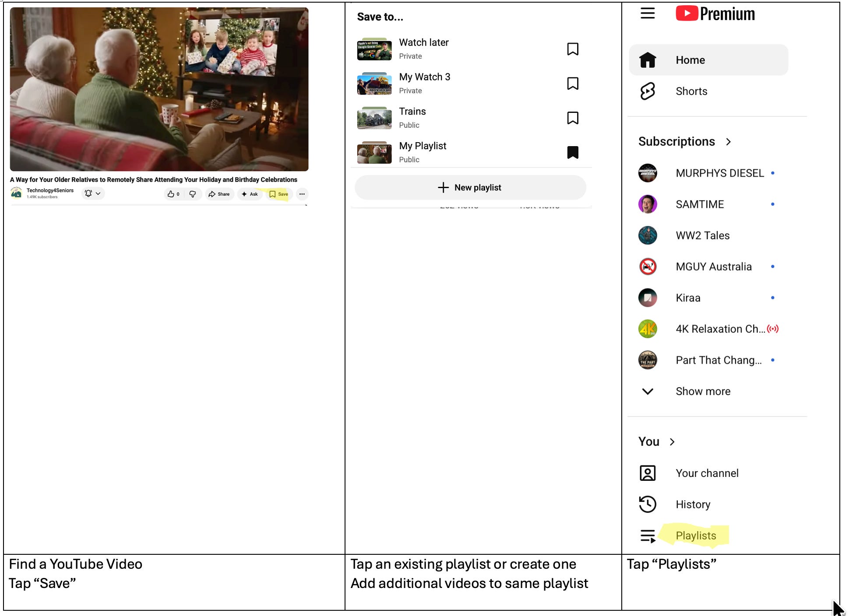Open the MURPHYS DIESEL channel avatar
The height and width of the screenshot is (616, 849).
point(648,173)
